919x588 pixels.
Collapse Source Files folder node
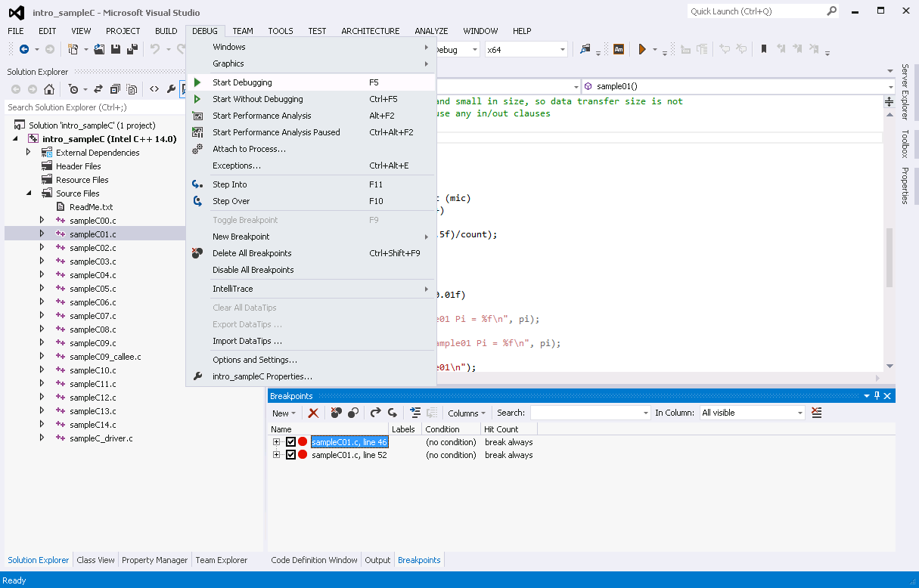coord(29,193)
